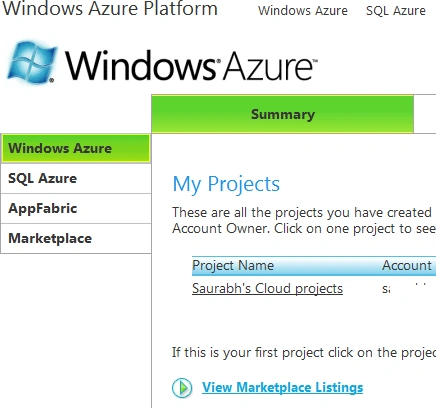Open the Saurabh's Cloud projects link
Screen dimensions: 436x408
click(267, 289)
